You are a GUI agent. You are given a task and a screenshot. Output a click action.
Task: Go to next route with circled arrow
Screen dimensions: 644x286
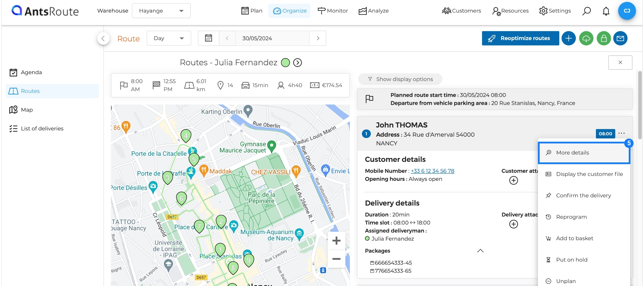click(297, 63)
